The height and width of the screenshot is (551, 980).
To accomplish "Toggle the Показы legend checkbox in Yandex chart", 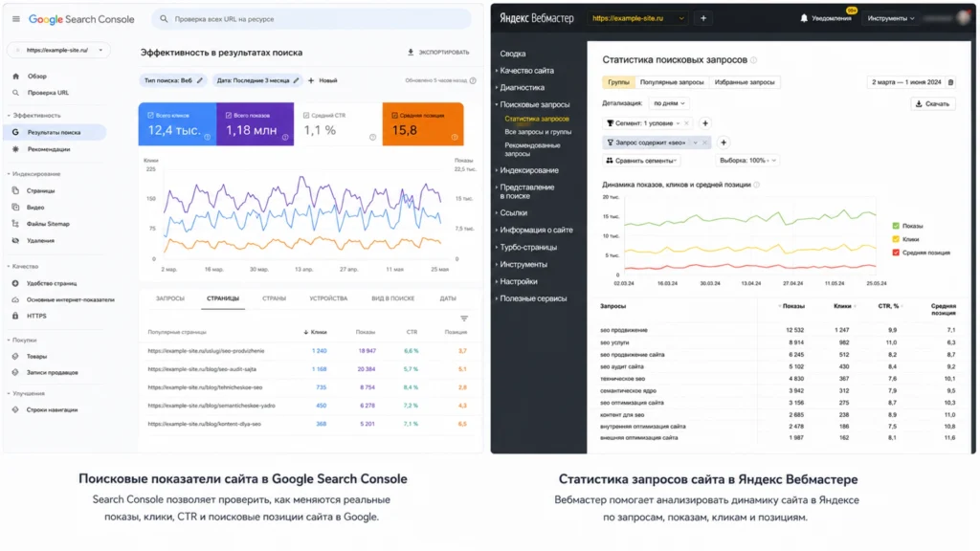I will click(896, 226).
